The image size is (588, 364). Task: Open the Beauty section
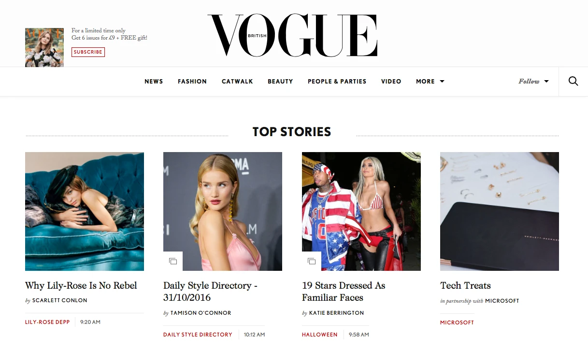(280, 82)
